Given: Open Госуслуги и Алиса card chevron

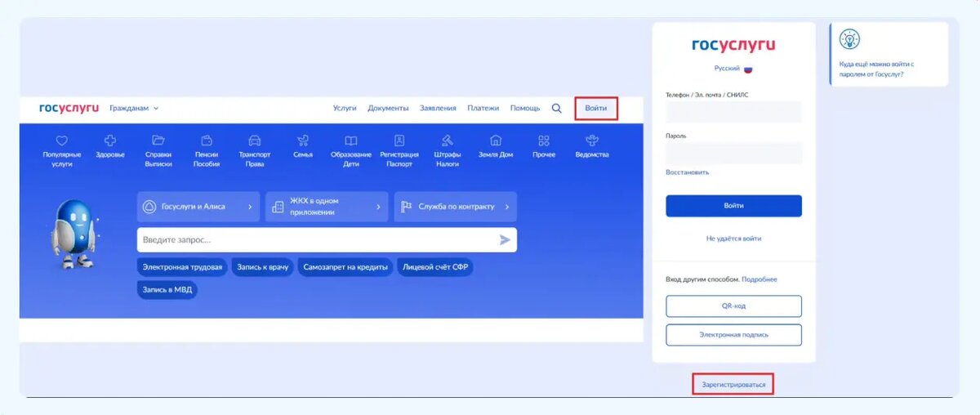Looking at the screenshot, I should pos(250,207).
